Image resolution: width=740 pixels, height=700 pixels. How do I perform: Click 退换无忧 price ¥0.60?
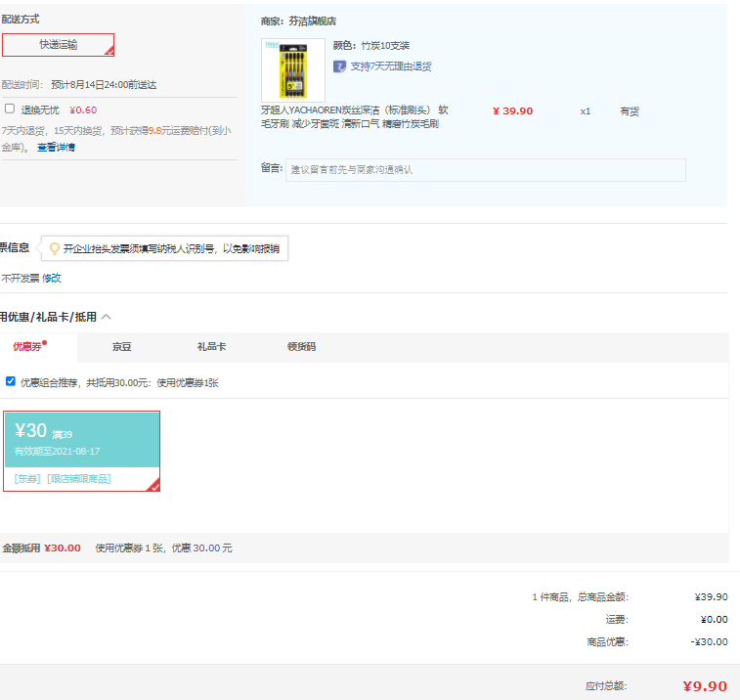click(x=83, y=109)
